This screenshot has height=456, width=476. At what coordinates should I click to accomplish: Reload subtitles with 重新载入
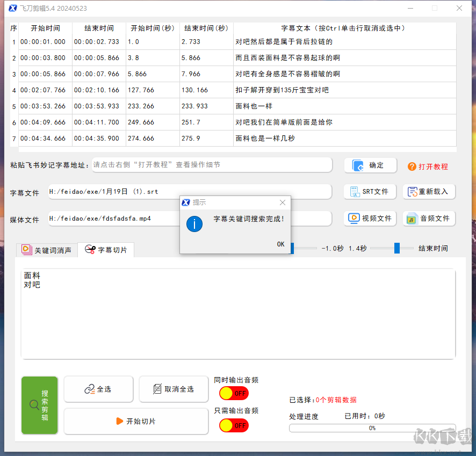point(429,191)
